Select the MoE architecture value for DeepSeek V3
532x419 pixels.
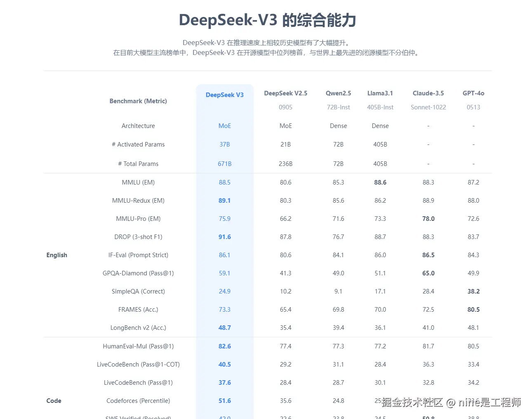click(x=224, y=125)
